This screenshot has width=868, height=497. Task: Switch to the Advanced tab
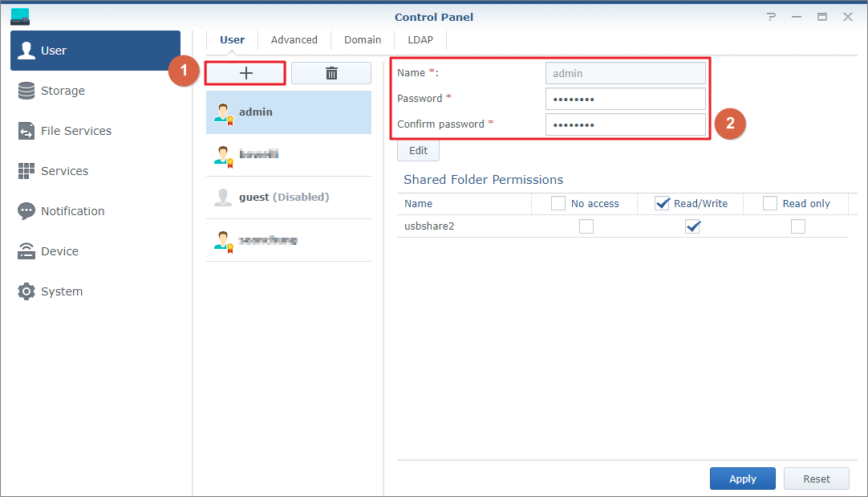pos(294,39)
